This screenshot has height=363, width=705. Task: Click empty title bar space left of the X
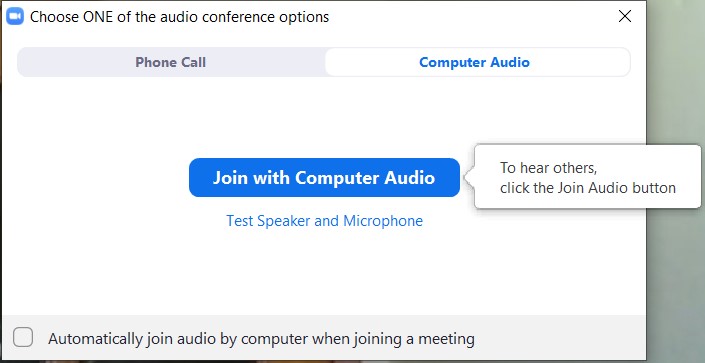(472, 17)
